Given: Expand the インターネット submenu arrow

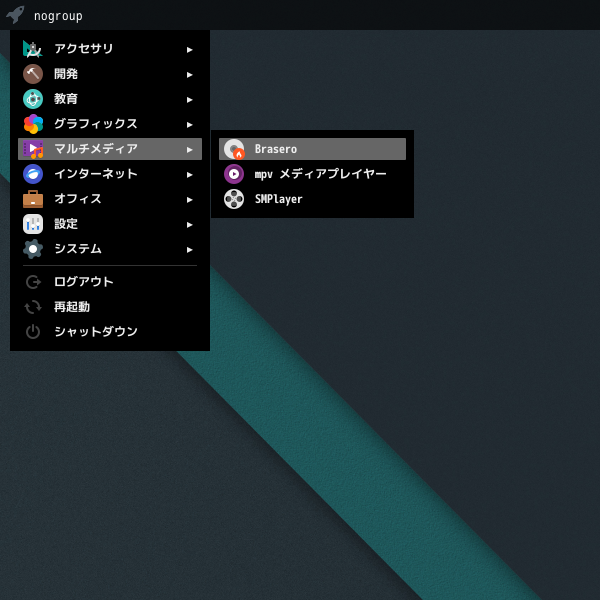Looking at the screenshot, I should [189, 175].
